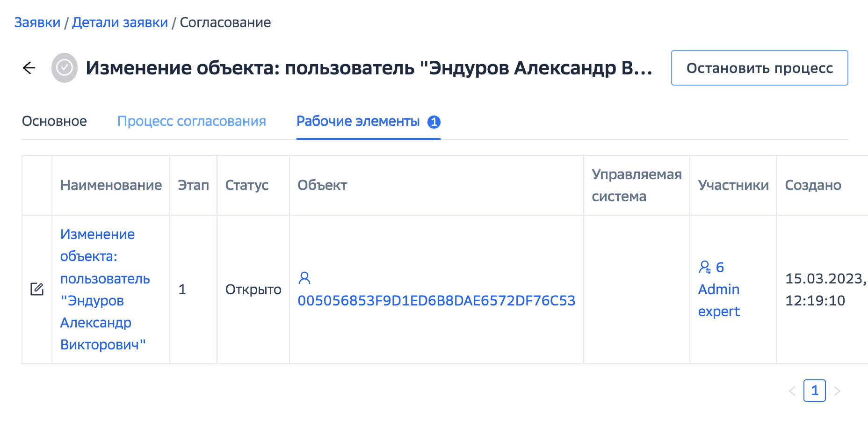
Task: Open the Admin expert participant link
Action: pos(719,300)
